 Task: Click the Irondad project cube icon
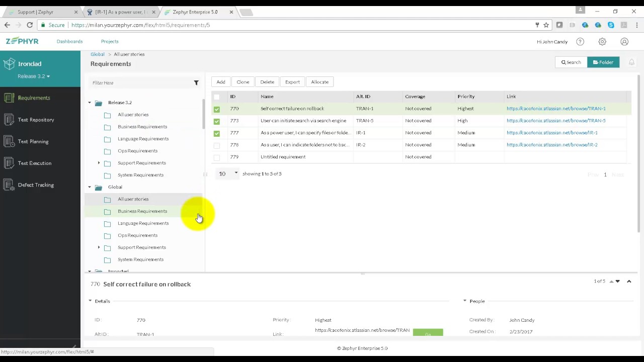point(9,64)
